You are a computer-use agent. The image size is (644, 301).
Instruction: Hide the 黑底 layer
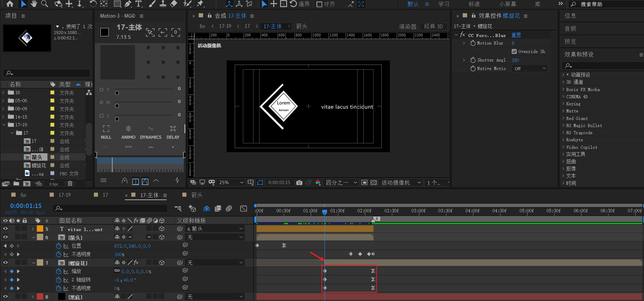(5, 297)
